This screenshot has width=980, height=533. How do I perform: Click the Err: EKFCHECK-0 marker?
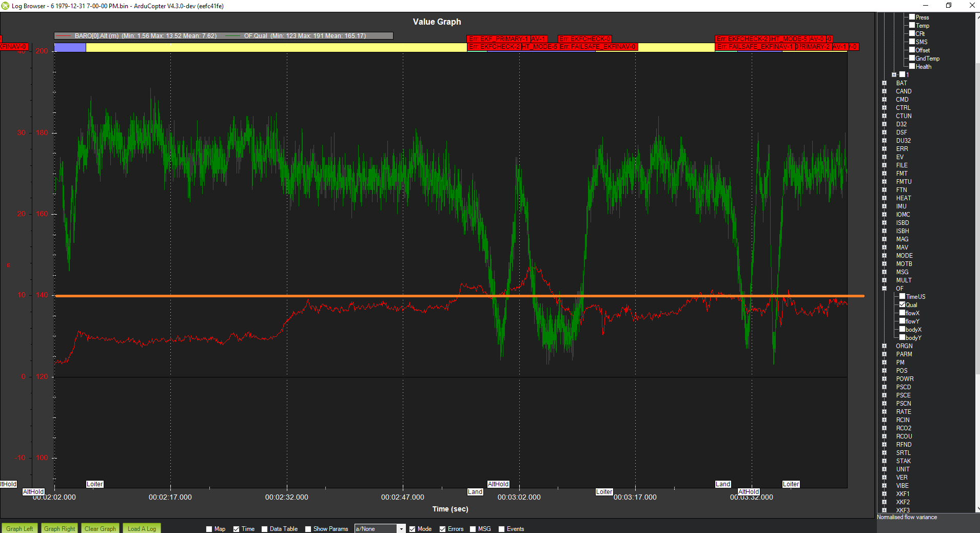coord(585,39)
